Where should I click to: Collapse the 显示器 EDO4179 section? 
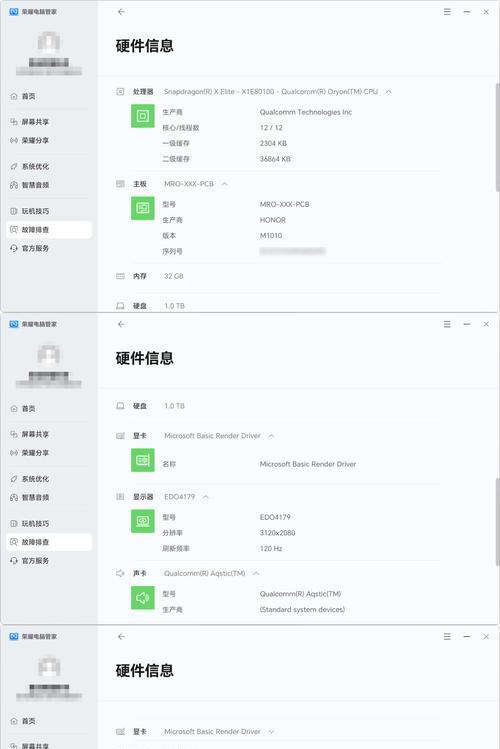206,497
